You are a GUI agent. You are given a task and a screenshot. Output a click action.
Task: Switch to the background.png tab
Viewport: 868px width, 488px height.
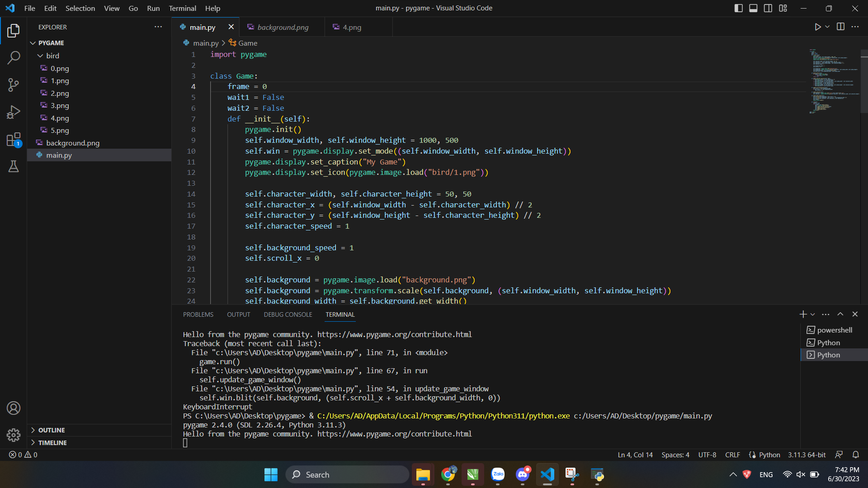[x=282, y=27]
